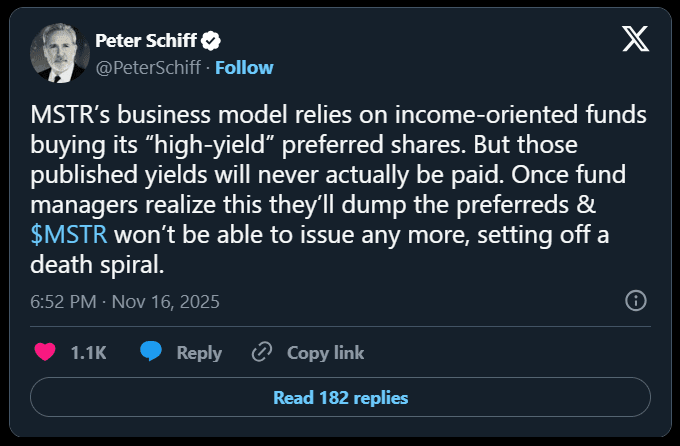Screen dimensions: 680x446
Task: Follow Peter Schiff
Action: click(244, 67)
